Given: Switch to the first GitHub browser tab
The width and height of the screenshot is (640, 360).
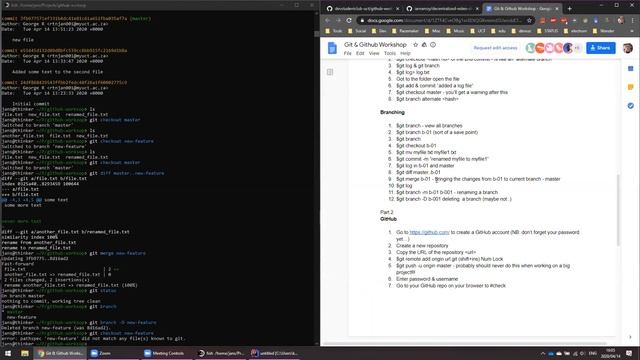Looking at the screenshot, I should click(x=361, y=9).
